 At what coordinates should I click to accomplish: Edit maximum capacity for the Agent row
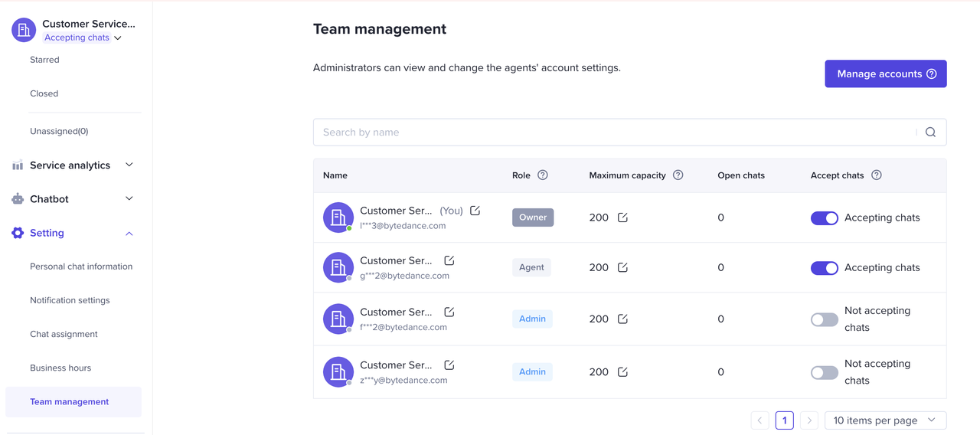[622, 267]
